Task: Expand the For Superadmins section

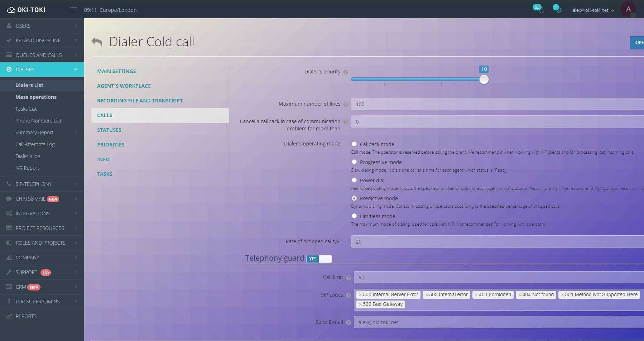Action: [x=76, y=302]
